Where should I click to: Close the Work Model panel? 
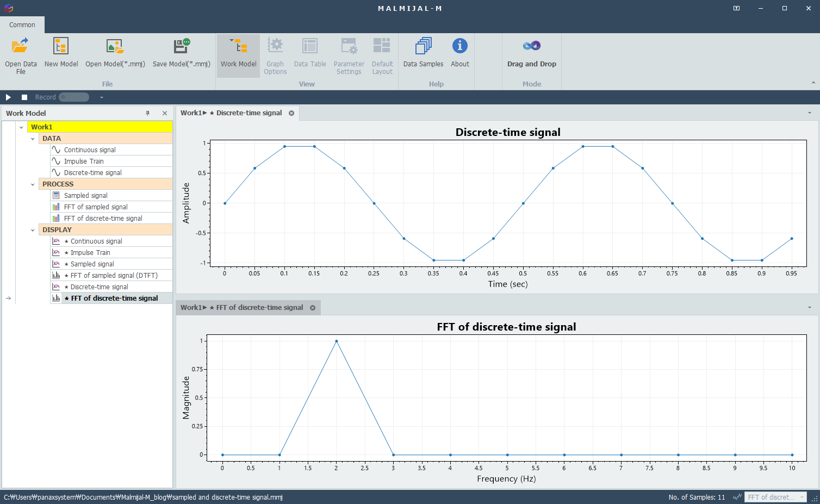165,113
